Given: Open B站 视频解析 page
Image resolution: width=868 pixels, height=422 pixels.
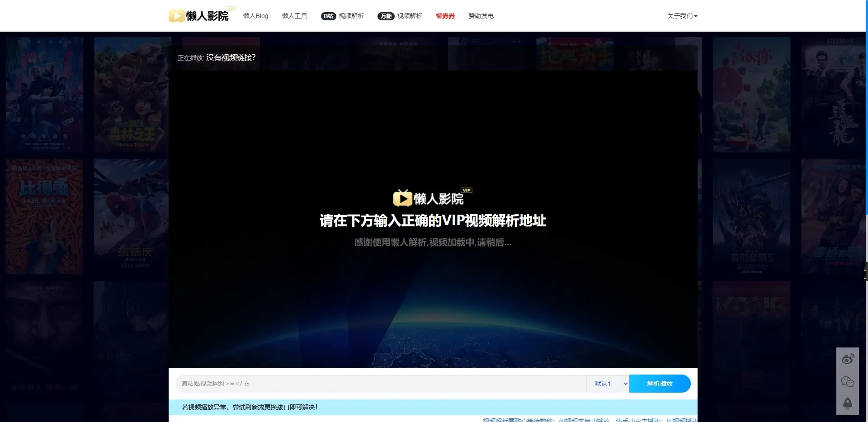Looking at the screenshot, I should click(342, 16).
